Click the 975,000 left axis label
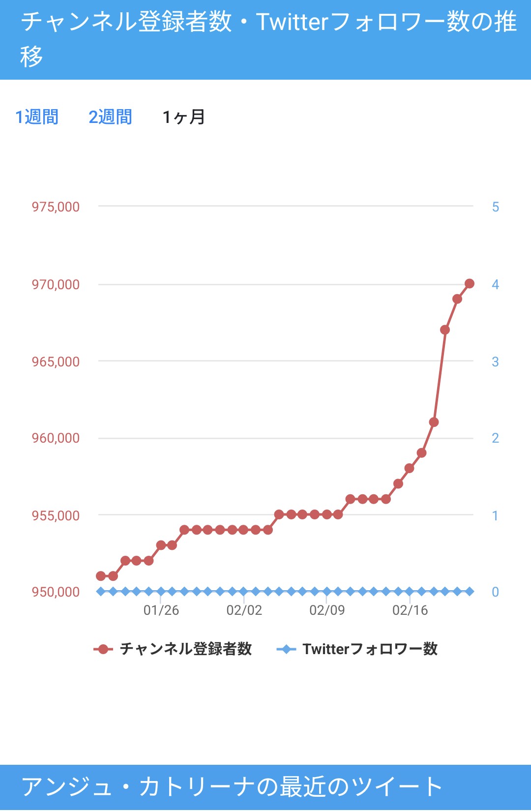Image resolution: width=531 pixels, height=812 pixels. (x=56, y=207)
